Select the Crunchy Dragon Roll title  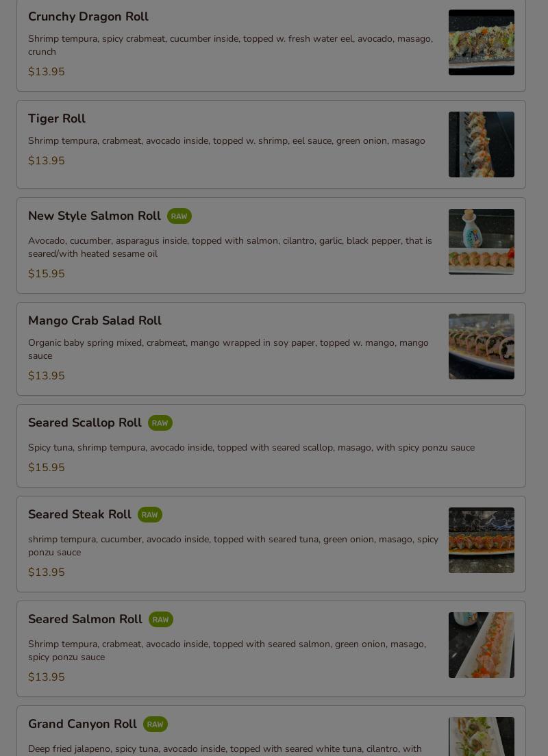tap(88, 16)
